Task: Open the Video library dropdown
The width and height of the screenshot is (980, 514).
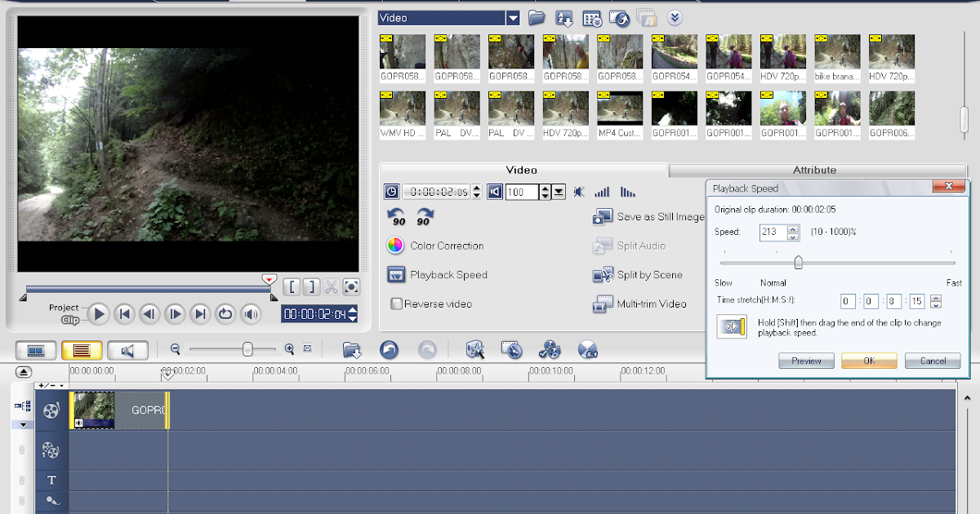Action: click(x=514, y=17)
